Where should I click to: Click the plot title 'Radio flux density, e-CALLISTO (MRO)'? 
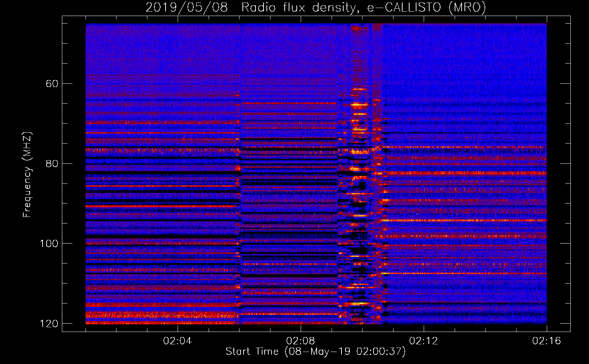click(x=363, y=8)
